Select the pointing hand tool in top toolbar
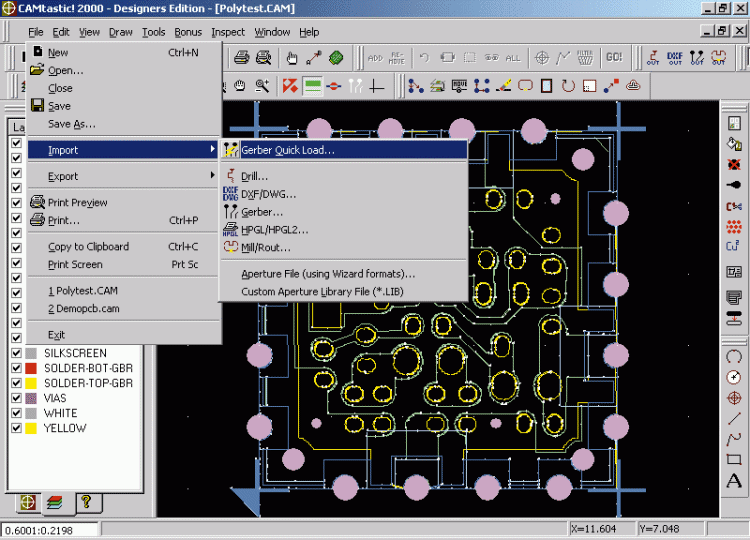The width and height of the screenshot is (750, 540). tap(292, 58)
